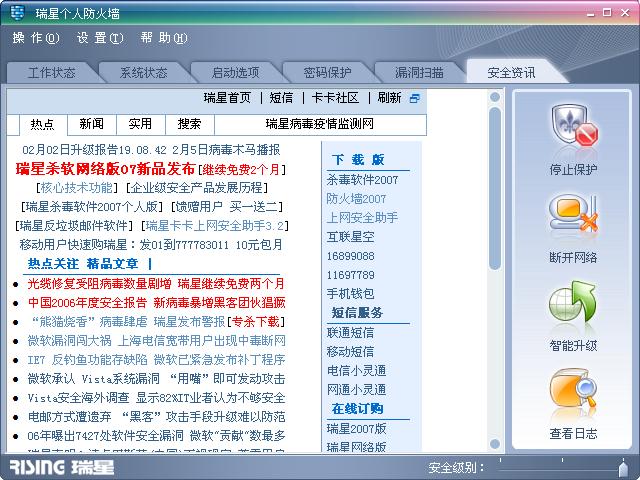Click the 瑞星首页 link

point(227,98)
